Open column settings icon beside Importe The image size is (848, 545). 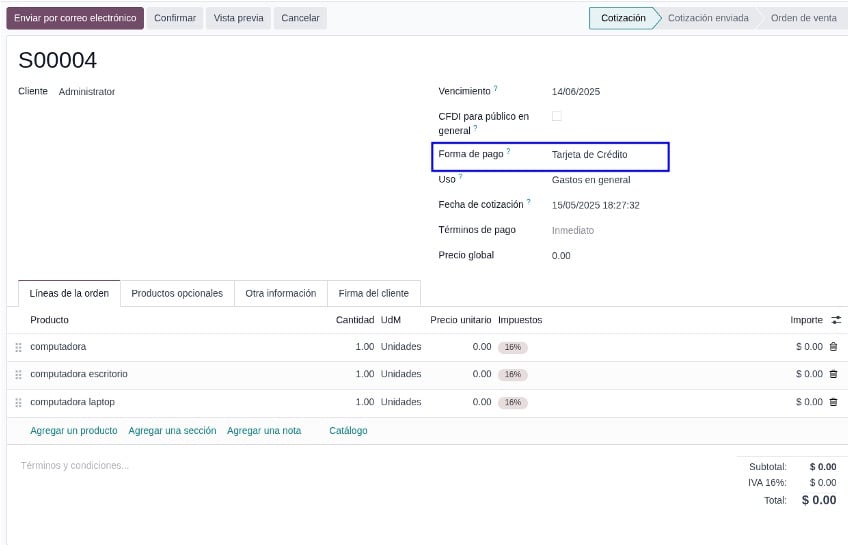836,320
